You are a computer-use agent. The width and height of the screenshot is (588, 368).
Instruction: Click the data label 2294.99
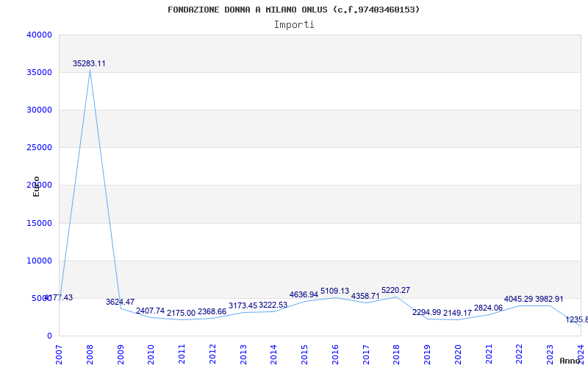pos(427,312)
